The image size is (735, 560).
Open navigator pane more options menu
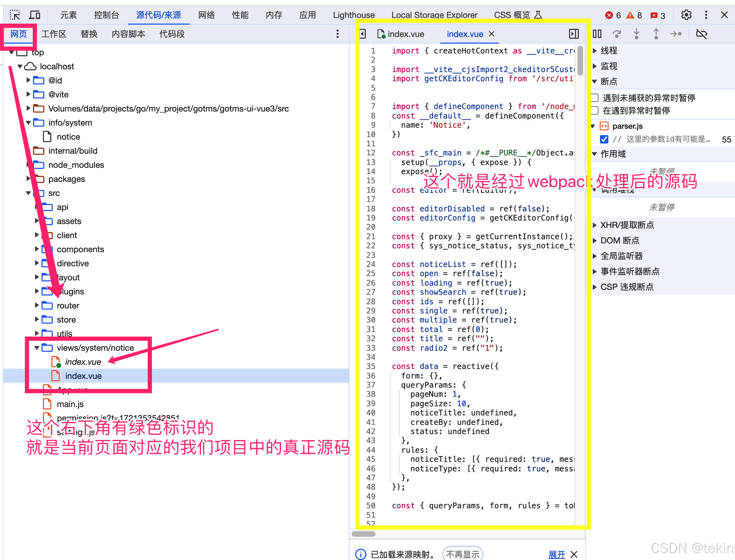338,34
